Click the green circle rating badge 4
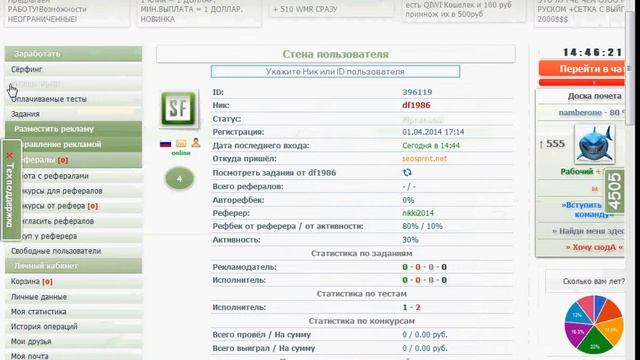Viewport: 640px width, 360px height. (179, 178)
